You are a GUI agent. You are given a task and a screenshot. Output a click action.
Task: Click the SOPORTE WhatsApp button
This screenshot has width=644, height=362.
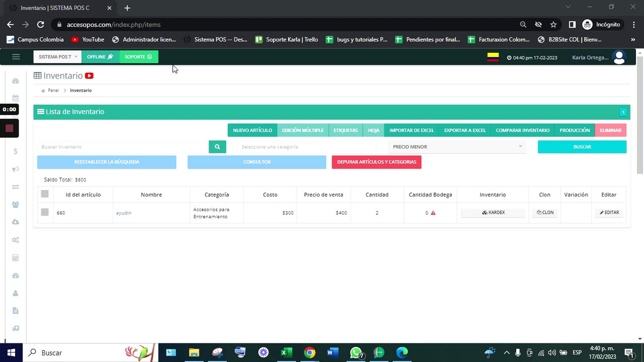coord(138,57)
